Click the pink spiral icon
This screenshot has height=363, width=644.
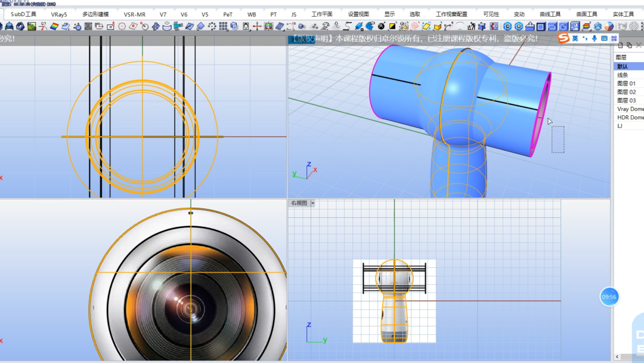415,26
